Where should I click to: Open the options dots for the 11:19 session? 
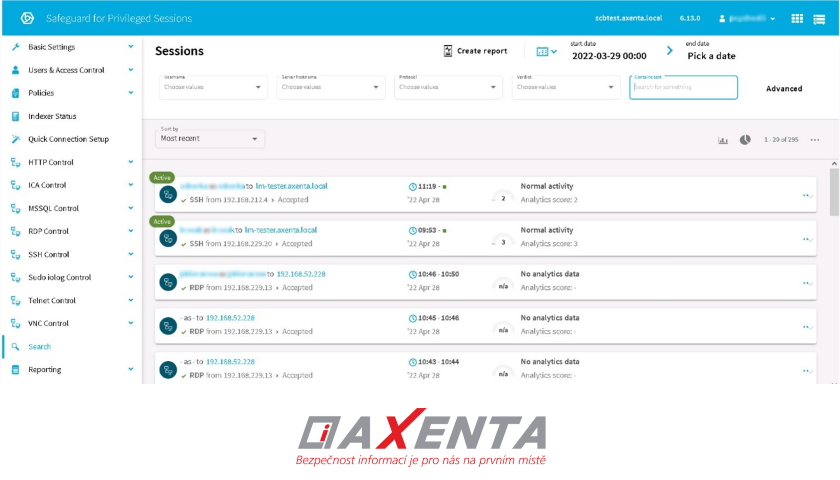[x=807, y=196]
